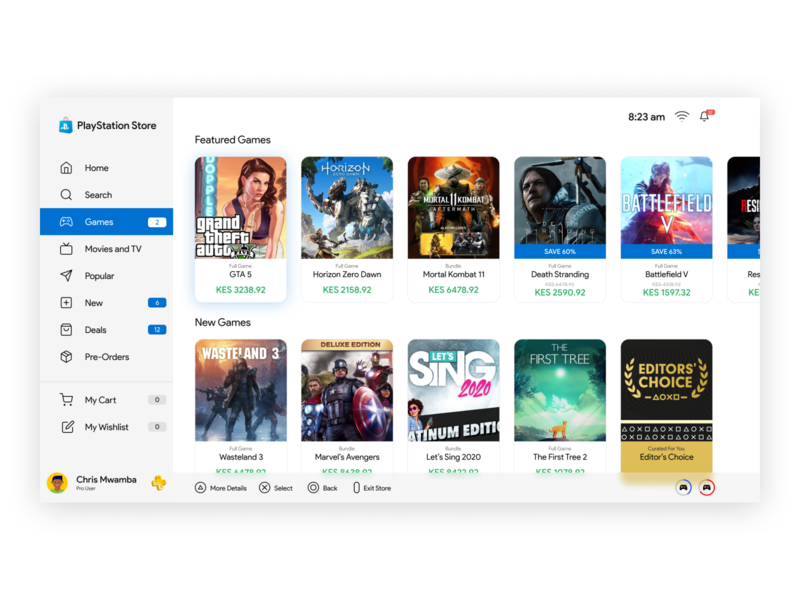800x600 pixels.
Task: Open the New section in sidebar
Action: pyautogui.click(x=106, y=303)
